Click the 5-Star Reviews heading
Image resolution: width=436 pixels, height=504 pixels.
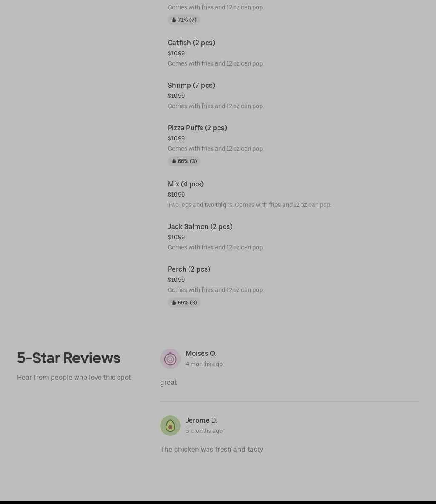pos(69,358)
